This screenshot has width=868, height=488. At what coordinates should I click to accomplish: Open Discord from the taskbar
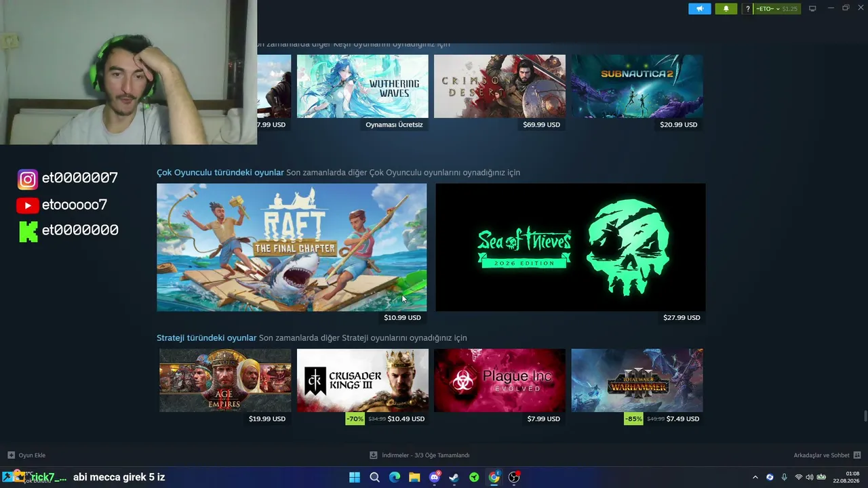pos(435,477)
